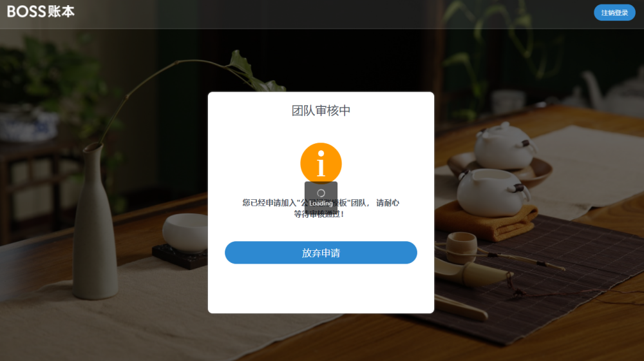Click the small white tea cup

click(x=185, y=232)
